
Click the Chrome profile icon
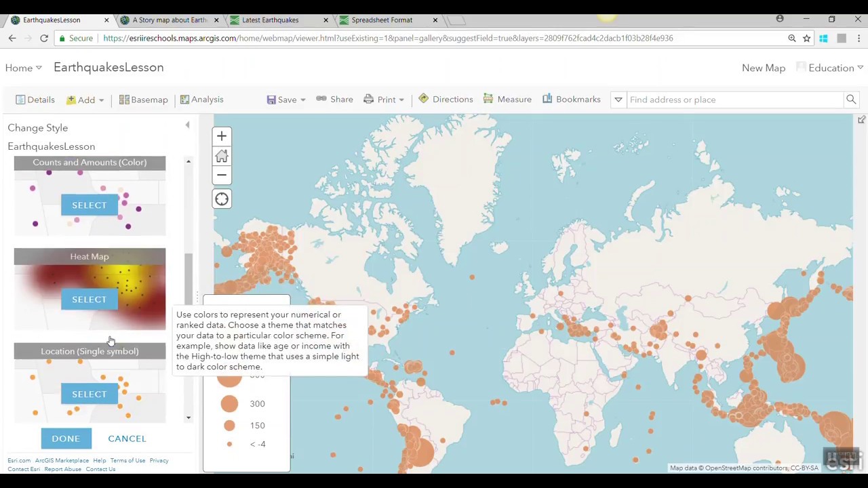780,19
